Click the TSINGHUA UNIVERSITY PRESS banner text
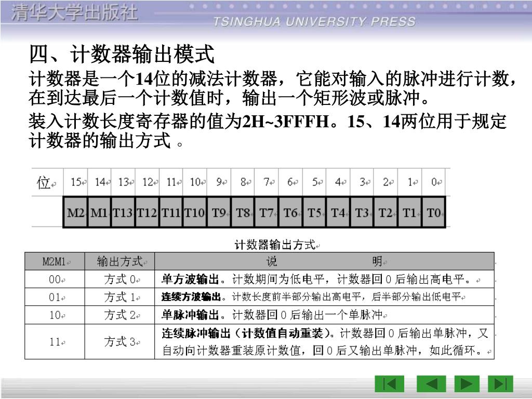532x399 pixels. click(x=314, y=22)
